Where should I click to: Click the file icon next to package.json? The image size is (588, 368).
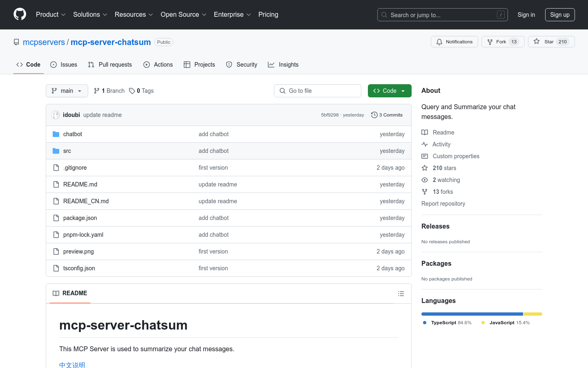pyautogui.click(x=56, y=218)
